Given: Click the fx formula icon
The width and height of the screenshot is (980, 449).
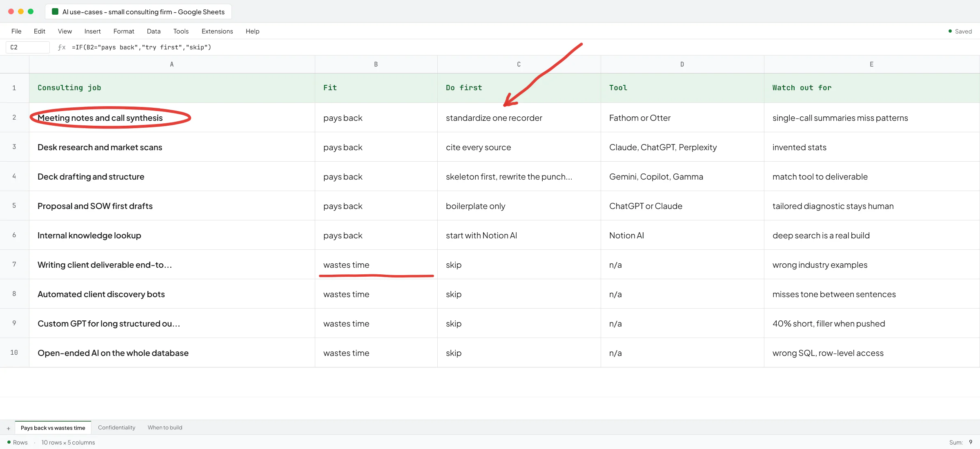Looking at the screenshot, I should tap(62, 47).
